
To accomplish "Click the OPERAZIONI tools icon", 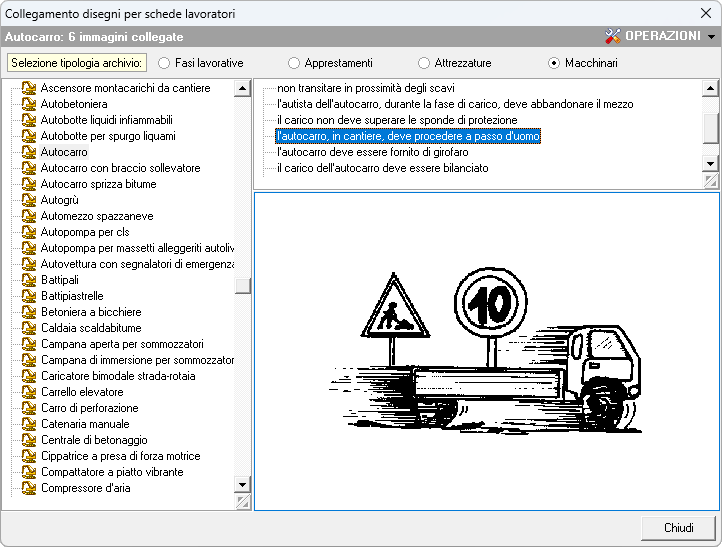I will pyautogui.click(x=614, y=36).
